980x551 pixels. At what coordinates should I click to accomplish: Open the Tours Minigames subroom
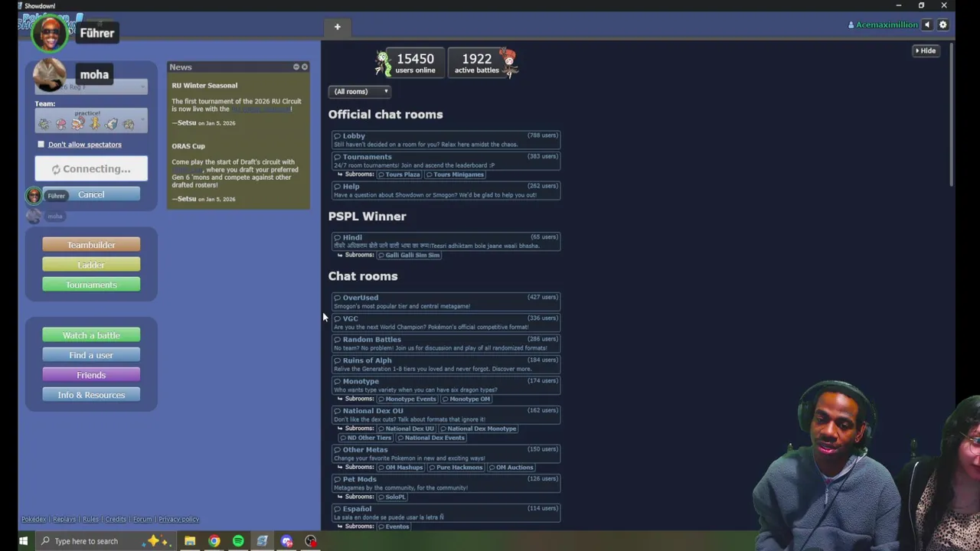pos(456,174)
